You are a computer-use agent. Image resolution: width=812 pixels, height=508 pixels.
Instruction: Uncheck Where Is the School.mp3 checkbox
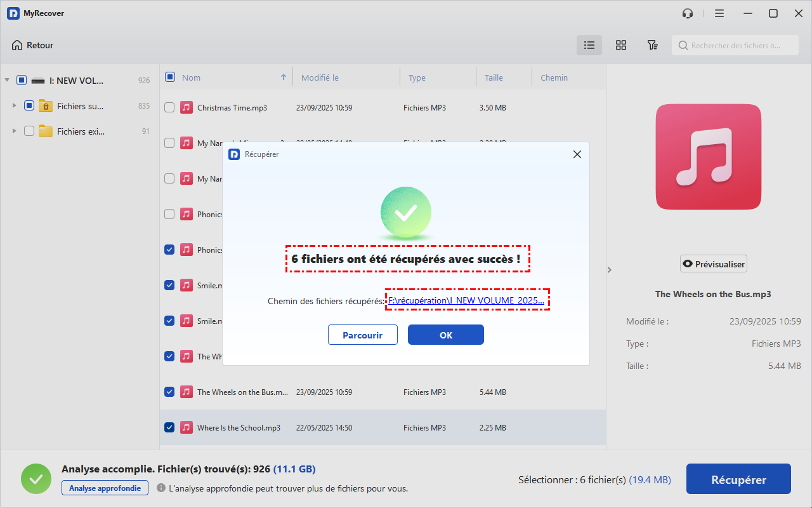coord(169,427)
